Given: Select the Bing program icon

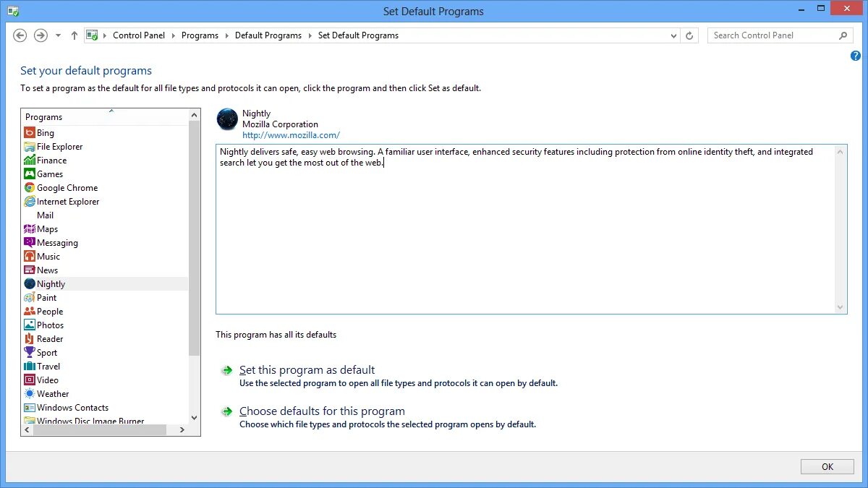Looking at the screenshot, I should [x=30, y=133].
